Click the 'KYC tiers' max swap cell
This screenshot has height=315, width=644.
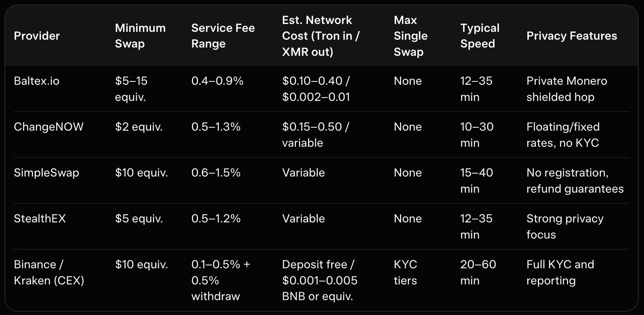[x=405, y=272]
